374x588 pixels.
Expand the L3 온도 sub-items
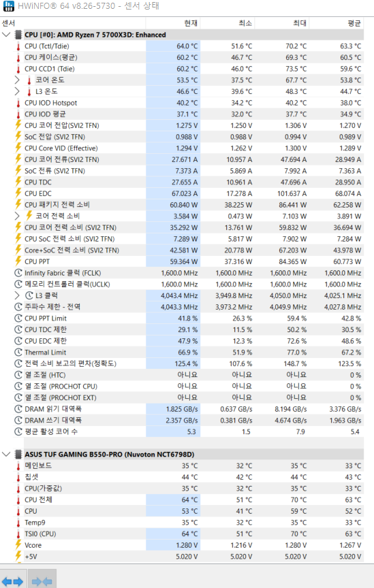(x=17, y=91)
